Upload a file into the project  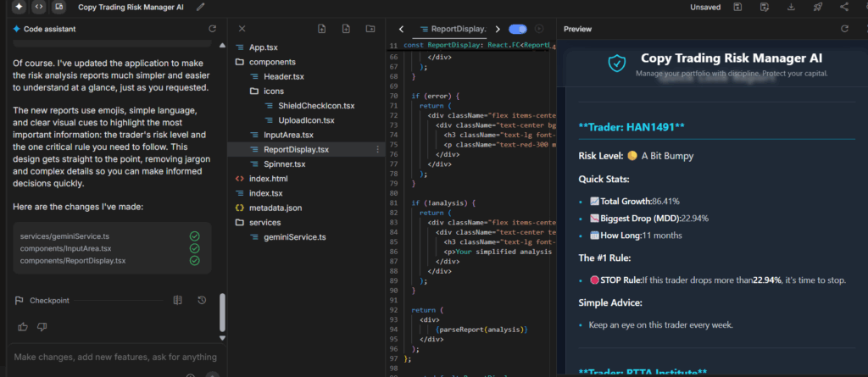(x=321, y=29)
